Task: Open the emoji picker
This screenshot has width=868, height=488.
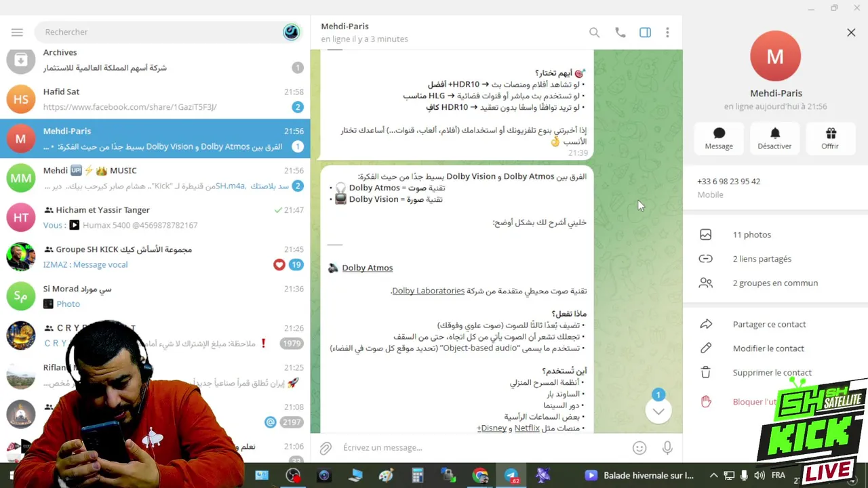Action: click(639, 448)
